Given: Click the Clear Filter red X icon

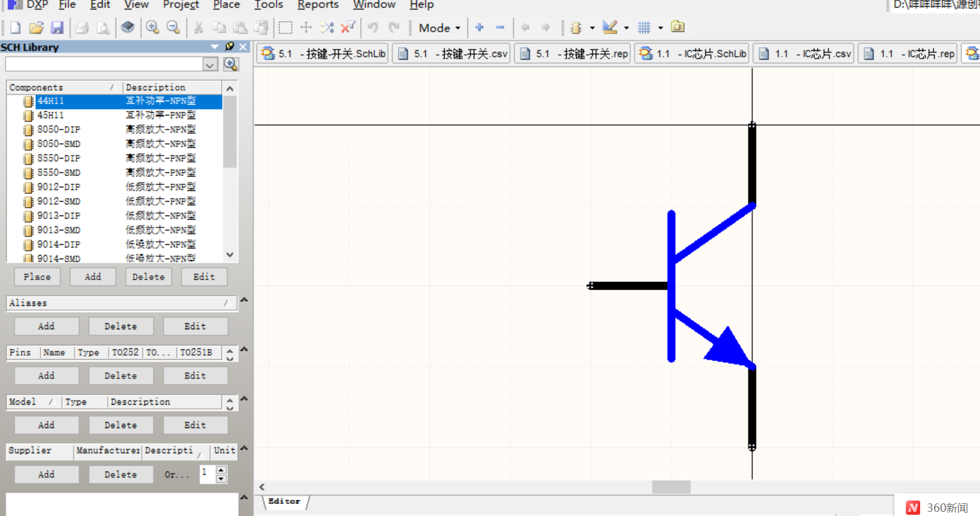Looking at the screenshot, I should (x=348, y=28).
